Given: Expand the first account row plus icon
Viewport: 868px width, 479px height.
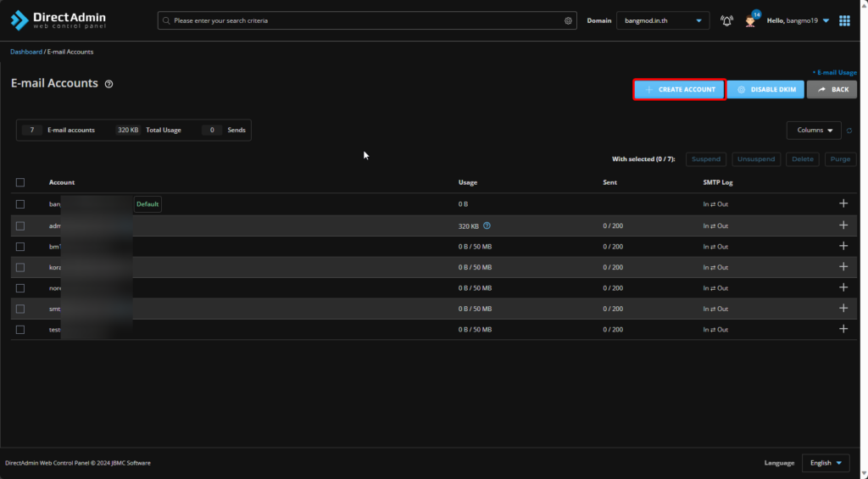Looking at the screenshot, I should pos(843,203).
